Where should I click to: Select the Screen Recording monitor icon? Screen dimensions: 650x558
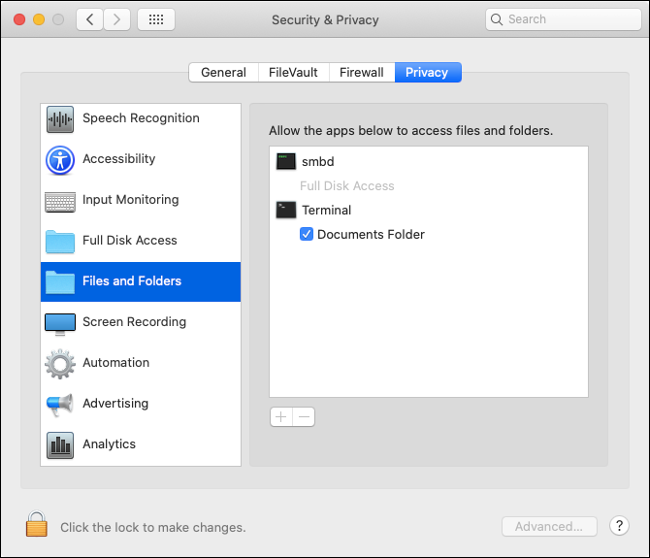tap(60, 323)
